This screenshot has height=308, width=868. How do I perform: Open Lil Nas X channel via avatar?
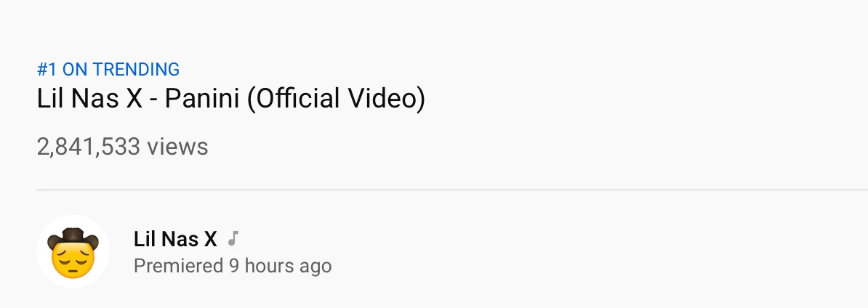point(73,252)
